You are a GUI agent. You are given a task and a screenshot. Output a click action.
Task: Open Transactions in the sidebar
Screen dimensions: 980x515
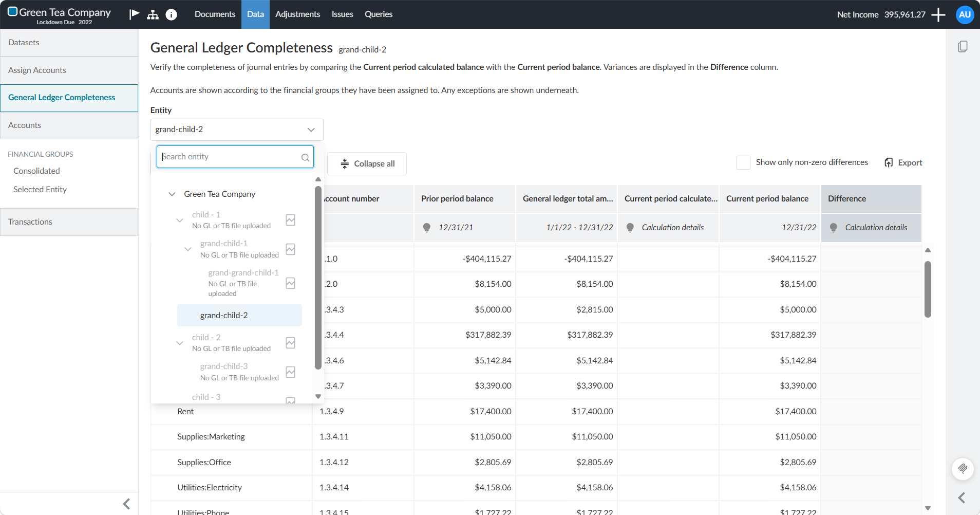[69, 222]
